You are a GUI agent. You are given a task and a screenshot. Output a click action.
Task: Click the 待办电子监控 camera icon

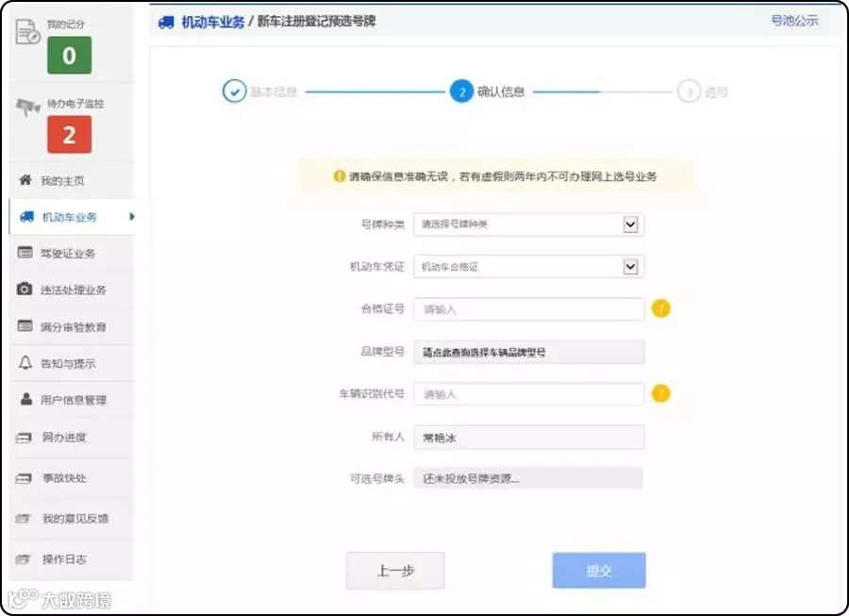coord(27,108)
